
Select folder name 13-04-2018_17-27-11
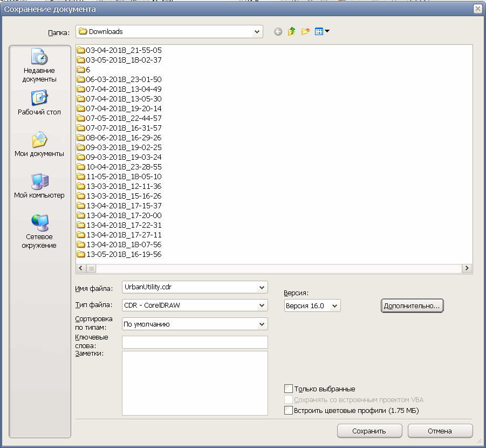(x=124, y=235)
